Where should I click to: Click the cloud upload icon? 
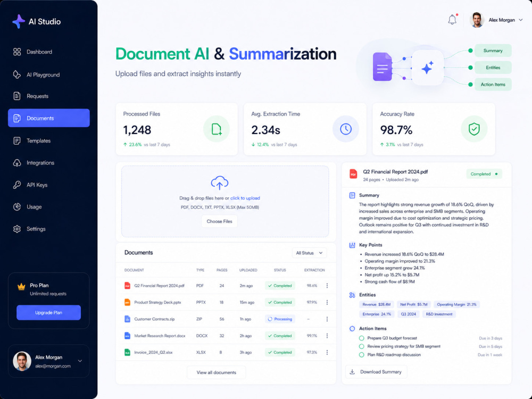220,182
